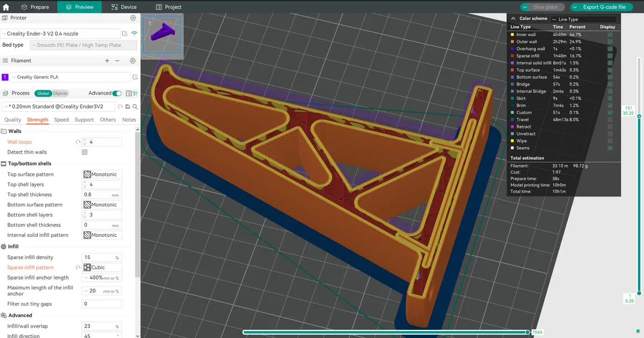
Task: Toggle Outer wall display checkbox
Action: tap(610, 42)
